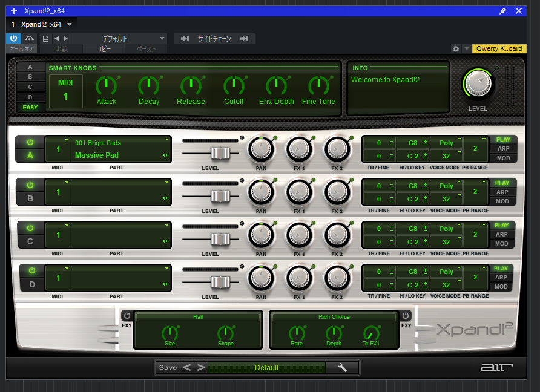The width and height of the screenshot is (540, 392).
Task: Click sidechain output arrow icon on right
Action: click(x=245, y=39)
